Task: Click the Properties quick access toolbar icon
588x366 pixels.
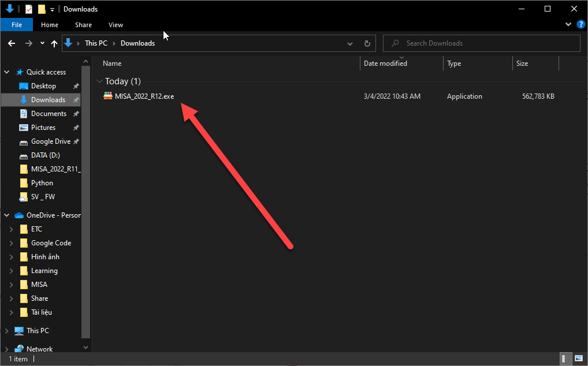Action: tap(29, 9)
